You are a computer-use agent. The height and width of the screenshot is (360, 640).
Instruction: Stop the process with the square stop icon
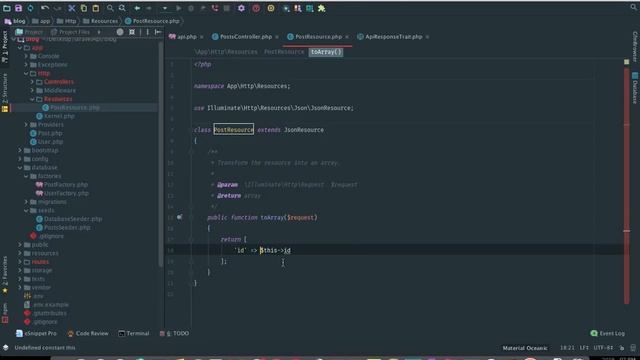(227, 8)
